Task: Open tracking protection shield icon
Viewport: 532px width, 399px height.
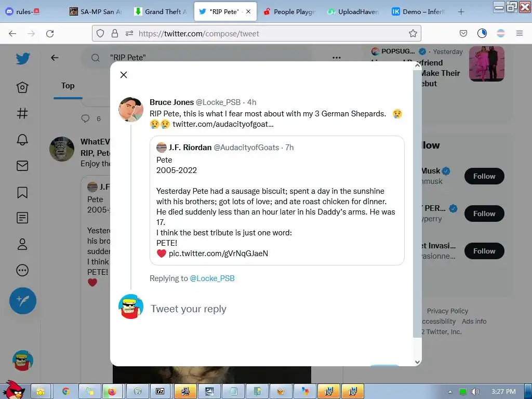Action: tap(100, 33)
